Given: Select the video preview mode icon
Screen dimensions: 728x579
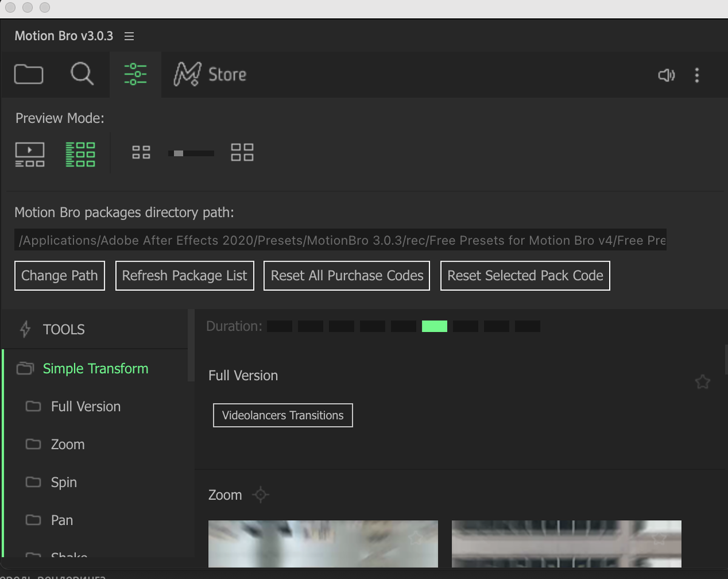Looking at the screenshot, I should 30,154.
